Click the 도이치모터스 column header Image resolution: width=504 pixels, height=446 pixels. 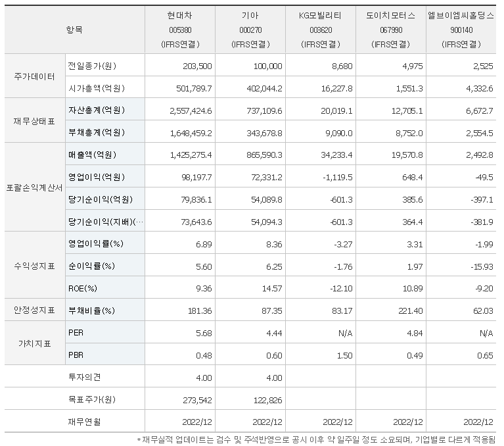pyautogui.click(x=391, y=30)
